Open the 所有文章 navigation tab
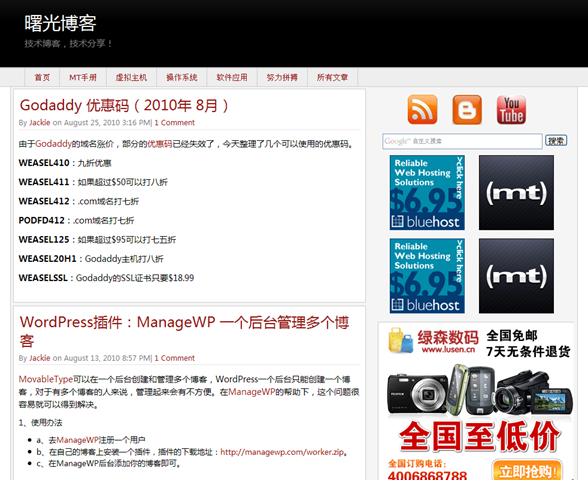 332,77
